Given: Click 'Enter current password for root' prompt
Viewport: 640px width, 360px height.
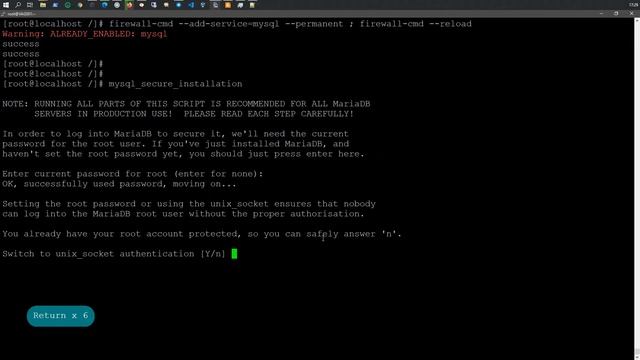Looking at the screenshot, I should [x=133, y=174].
